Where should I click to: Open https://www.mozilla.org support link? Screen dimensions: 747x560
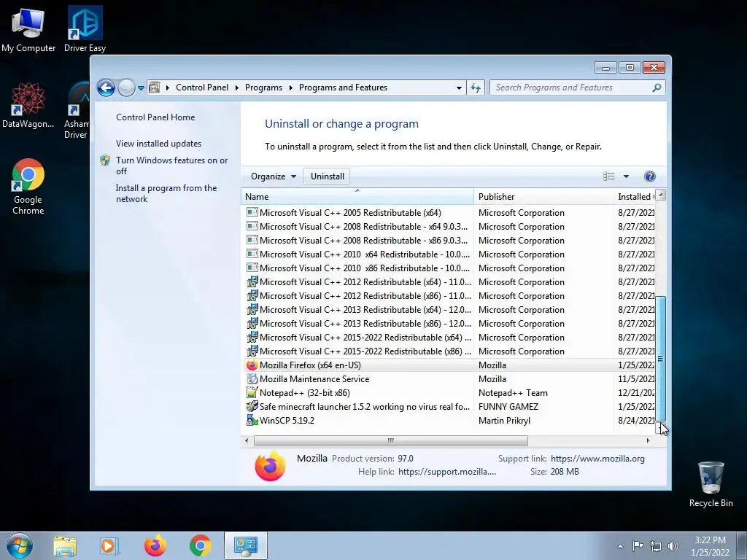pos(597,459)
